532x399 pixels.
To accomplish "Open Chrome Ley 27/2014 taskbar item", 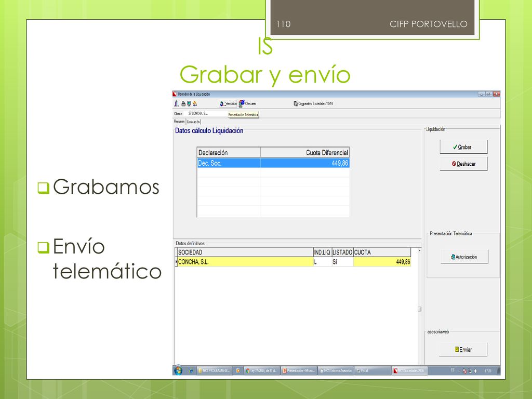I will tap(261, 371).
